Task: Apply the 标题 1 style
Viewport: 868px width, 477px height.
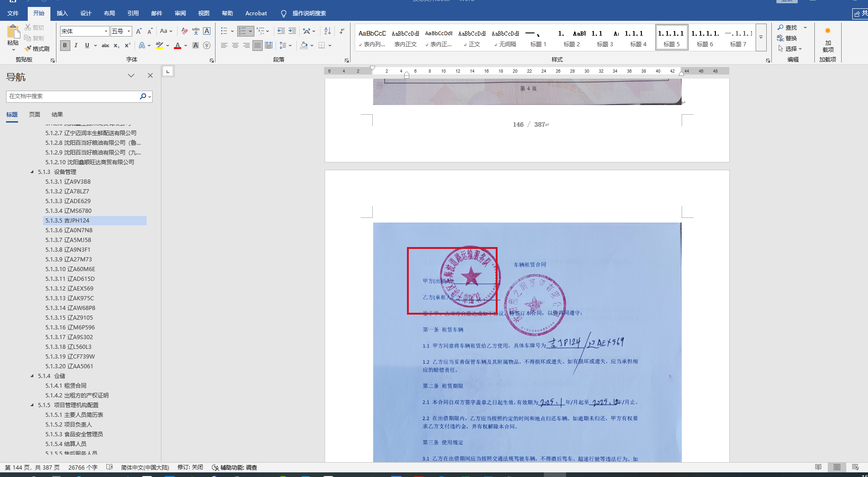Action: pyautogui.click(x=538, y=37)
